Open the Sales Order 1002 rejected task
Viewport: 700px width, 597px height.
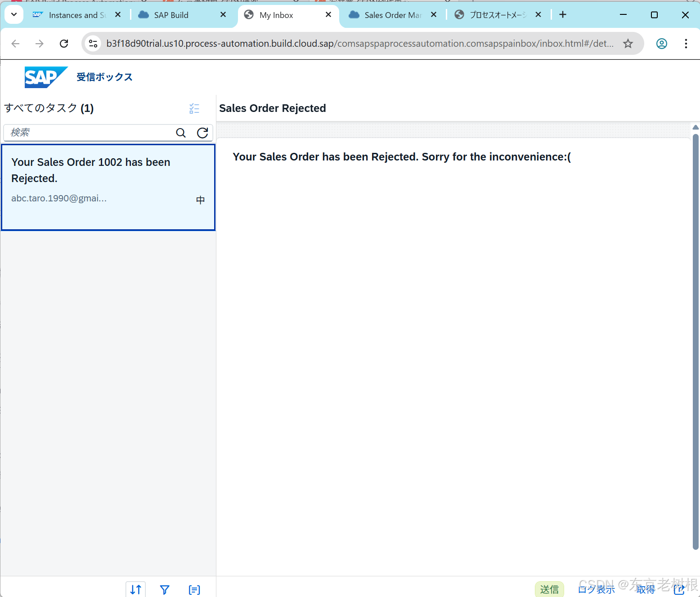[x=108, y=187]
